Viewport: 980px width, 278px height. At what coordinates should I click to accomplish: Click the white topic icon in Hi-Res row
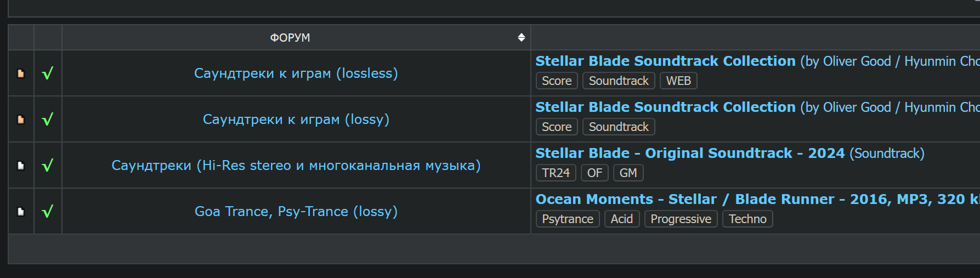[21, 166]
